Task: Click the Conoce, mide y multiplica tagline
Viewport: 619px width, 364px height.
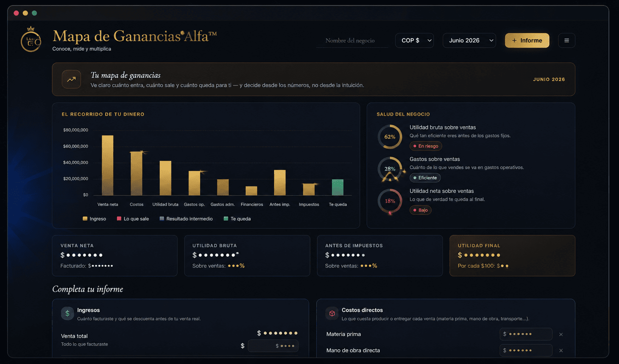Action: pos(82,49)
